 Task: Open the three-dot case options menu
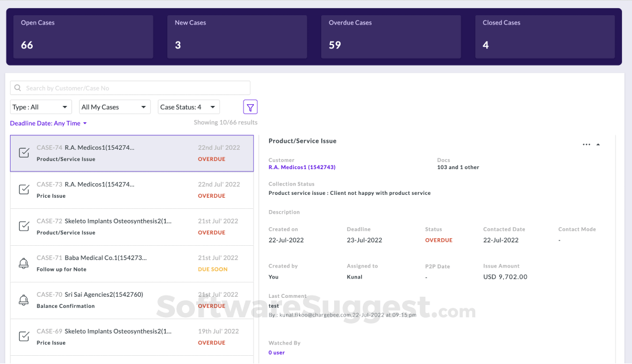(586, 144)
